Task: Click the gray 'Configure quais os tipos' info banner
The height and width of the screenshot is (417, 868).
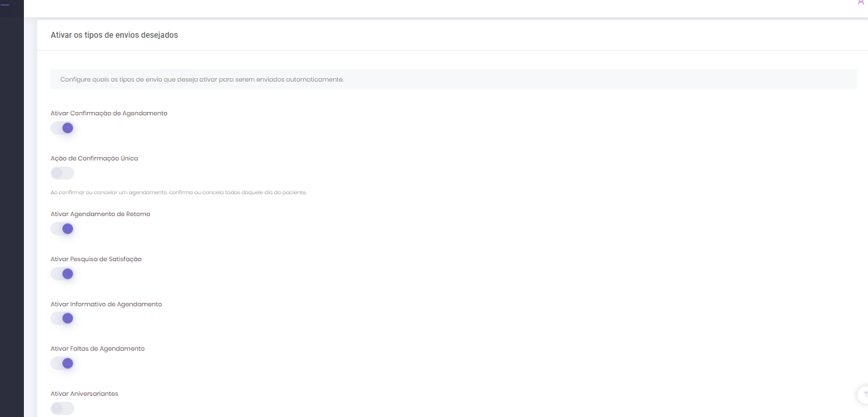Action: [453, 80]
